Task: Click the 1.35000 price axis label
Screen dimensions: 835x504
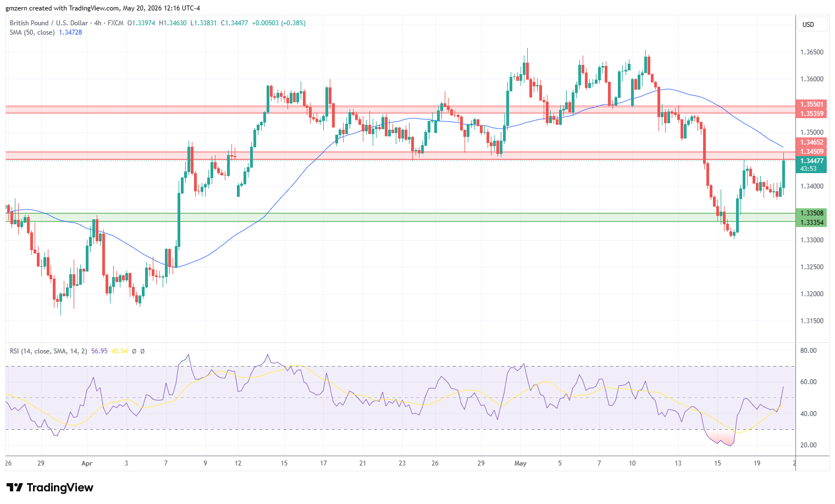Action: point(812,132)
